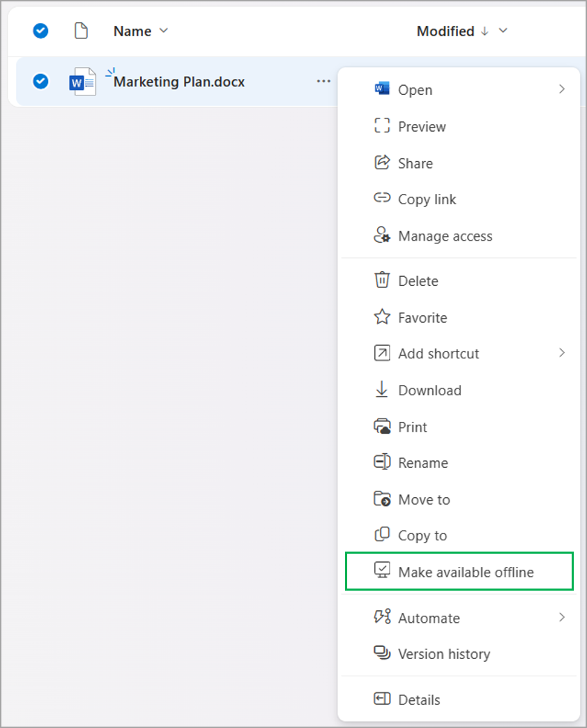The height and width of the screenshot is (728, 587).
Task: Click the Preview frame icon
Action: [x=382, y=126]
